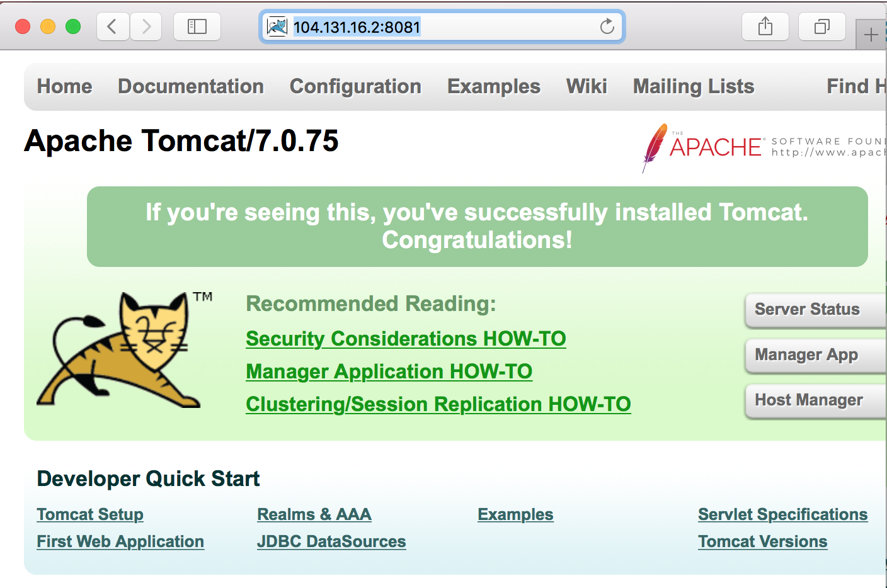Click the Apache Software Foundation URL text
887x588 pixels.
[828, 152]
